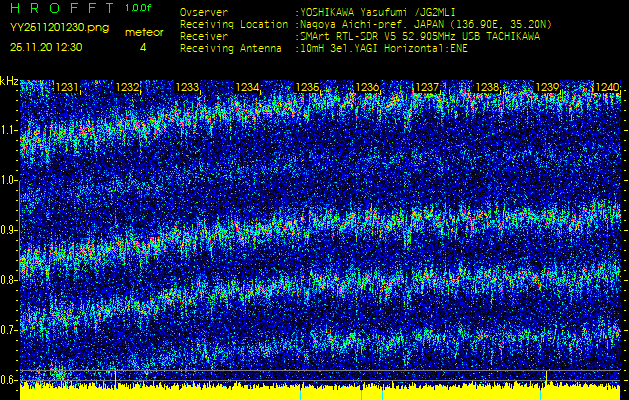Select the 1233 time marker
This screenshot has height=400, width=629.
point(187,88)
